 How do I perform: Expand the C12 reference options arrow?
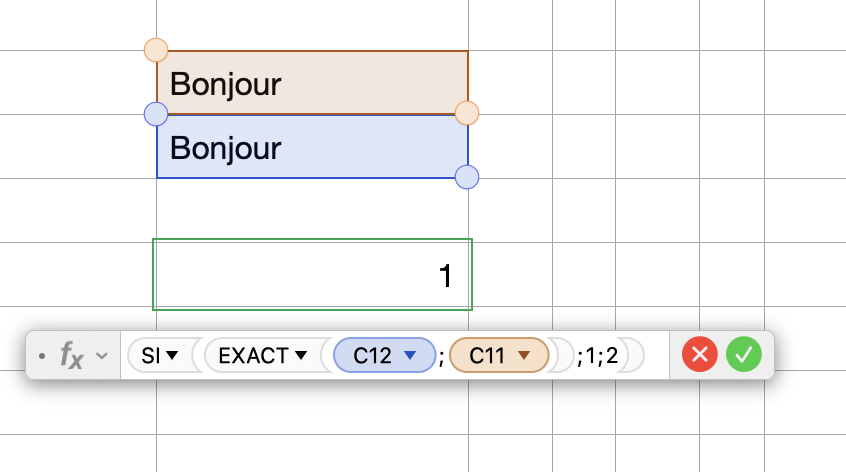coord(408,355)
